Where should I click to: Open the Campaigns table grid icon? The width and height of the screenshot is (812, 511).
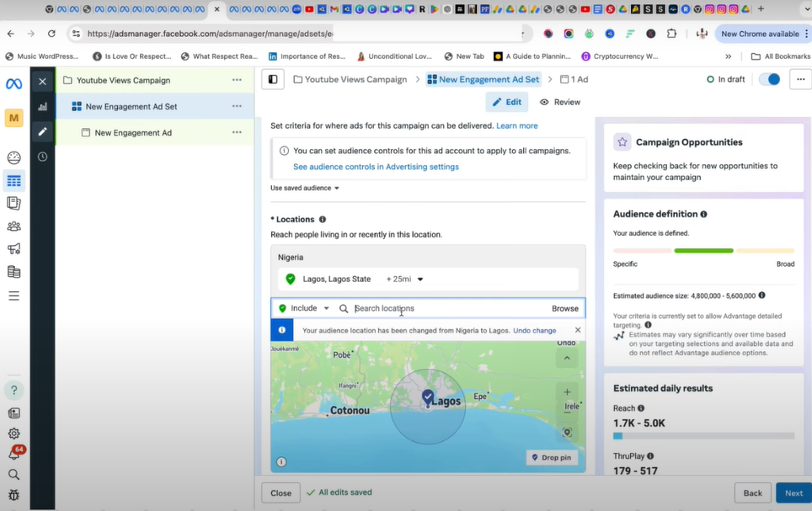pyautogui.click(x=14, y=181)
